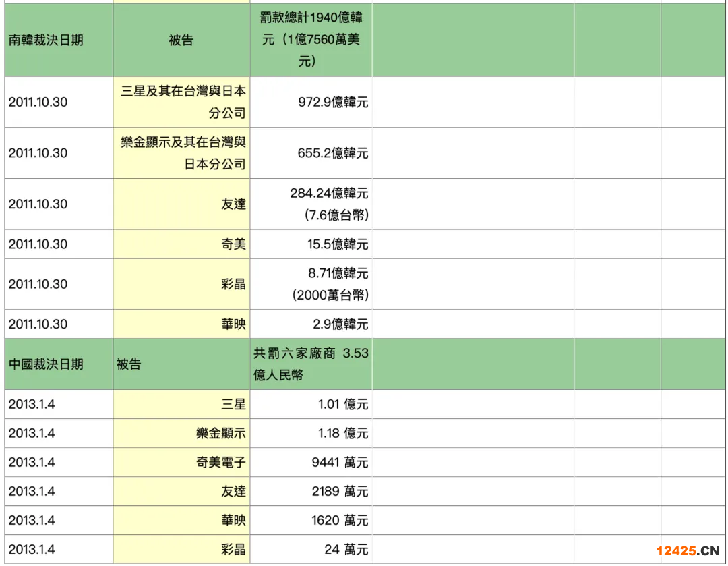Click the 24 萬元 fine amount

[346, 549]
